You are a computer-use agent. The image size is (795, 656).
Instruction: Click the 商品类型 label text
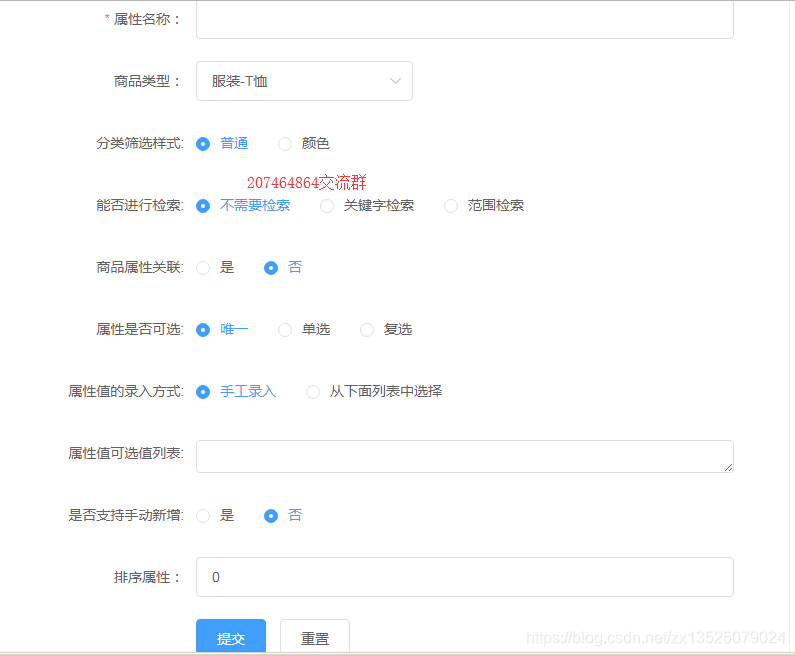point(147,81)
